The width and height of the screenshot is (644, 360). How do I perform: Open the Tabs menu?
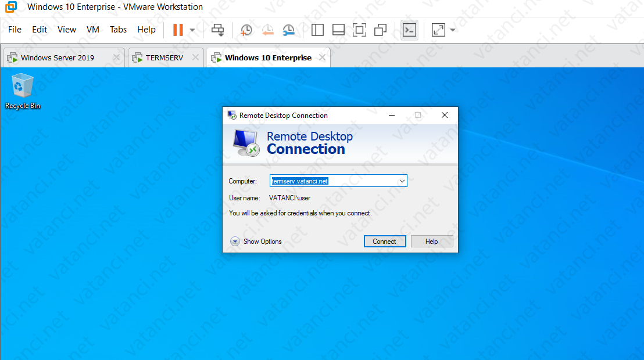[118, 29]
